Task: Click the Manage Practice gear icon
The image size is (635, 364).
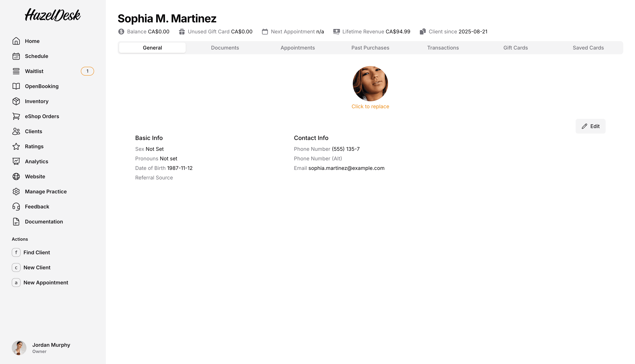Action: pos(16,192)
